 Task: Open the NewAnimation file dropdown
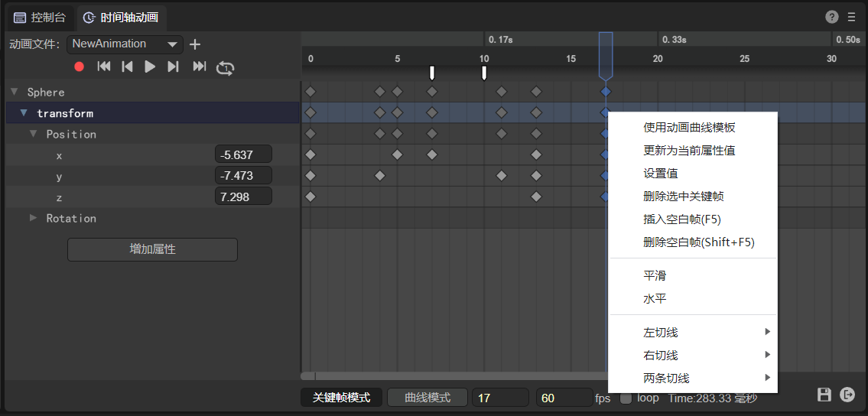coord(125,44)
